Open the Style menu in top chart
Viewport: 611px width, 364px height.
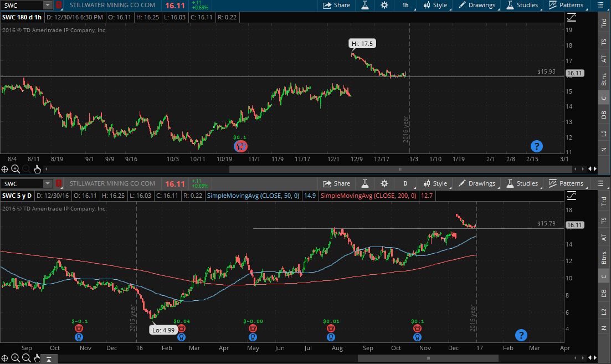point(435,5)
